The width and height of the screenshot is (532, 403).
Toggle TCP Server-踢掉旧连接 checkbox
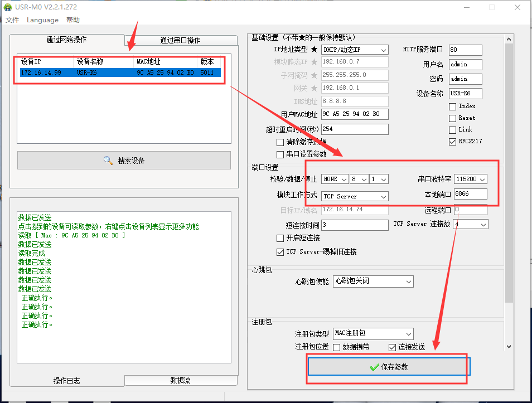coord(280,252)
